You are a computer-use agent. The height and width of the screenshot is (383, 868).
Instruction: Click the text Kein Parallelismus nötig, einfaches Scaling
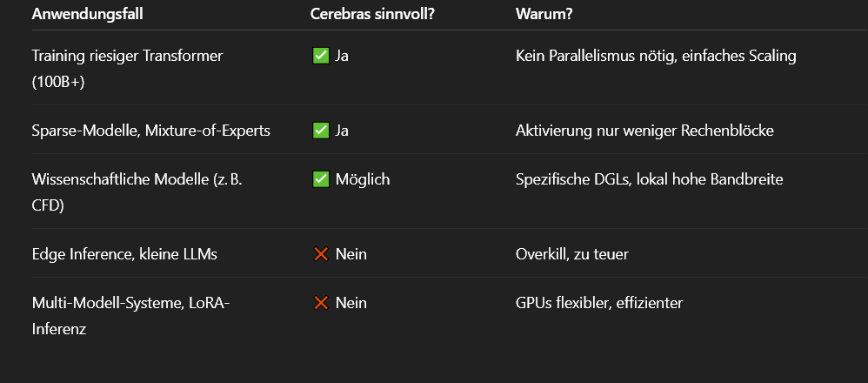(x=656, y=56)
